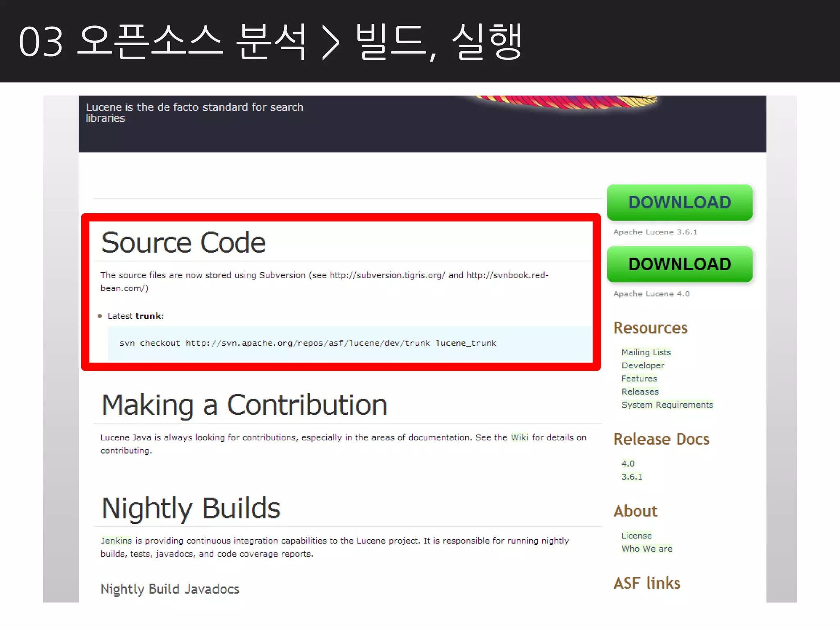Open the 3.6.1 release docs link
840x630 pixels.
coord(632,477)
